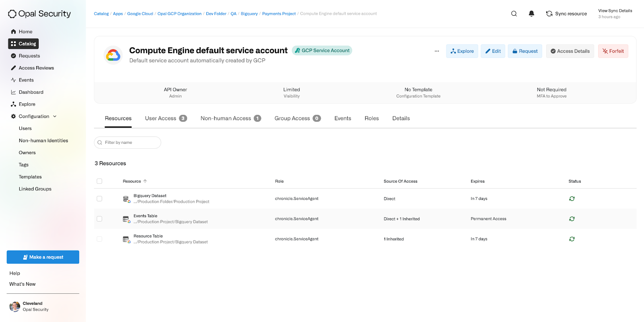Click the Bigquery Dataset resource icon
Viewport: 644px width, 322px height.
tap(126, 199)
